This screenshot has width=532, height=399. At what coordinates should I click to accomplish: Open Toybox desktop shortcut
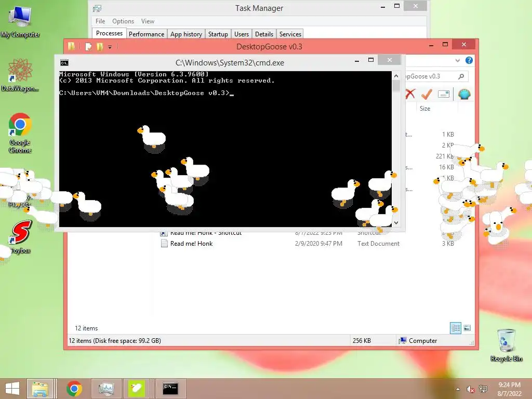[x=21, y=237]
